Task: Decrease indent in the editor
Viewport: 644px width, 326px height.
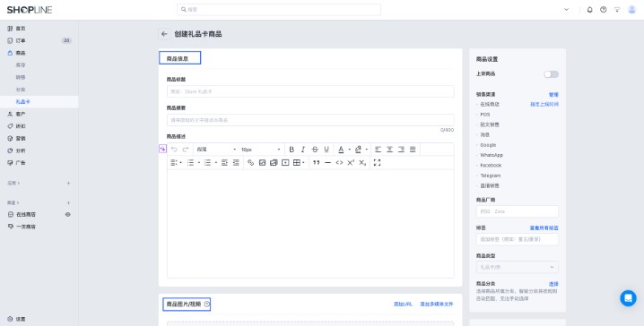Action: click(x=236, y=163)
